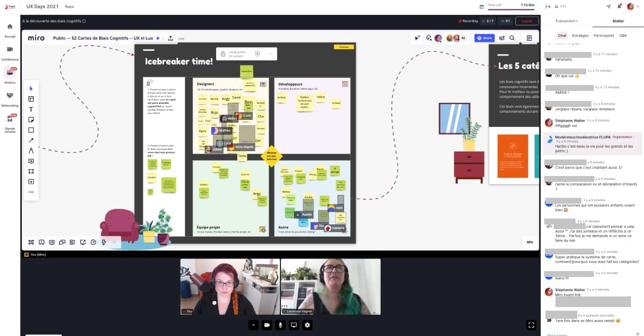Select the Sticky note tool

[x=31, y=120]
